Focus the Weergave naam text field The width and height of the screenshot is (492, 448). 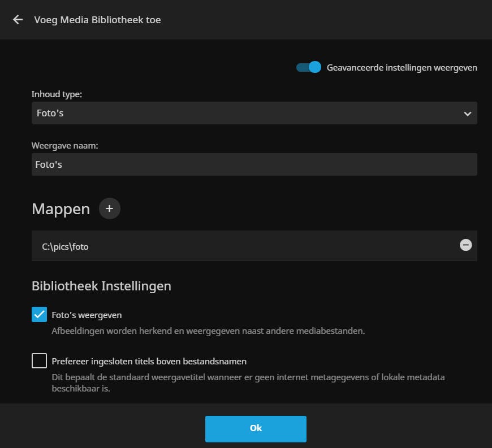tap(254, 164)
